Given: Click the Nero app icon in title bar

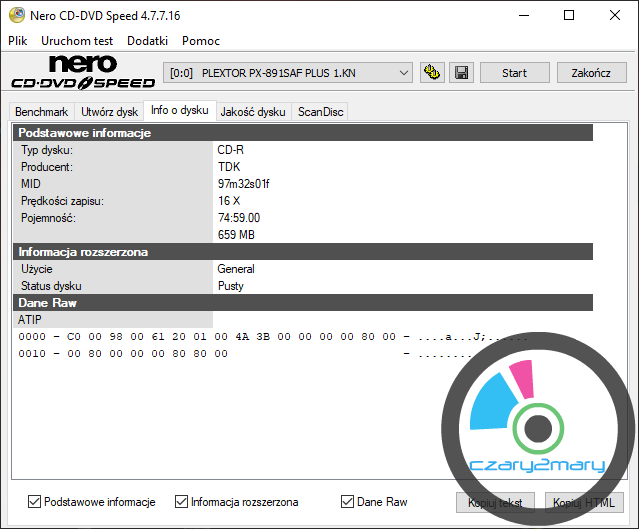Looking at the screenshot, I should click(15, 15).
